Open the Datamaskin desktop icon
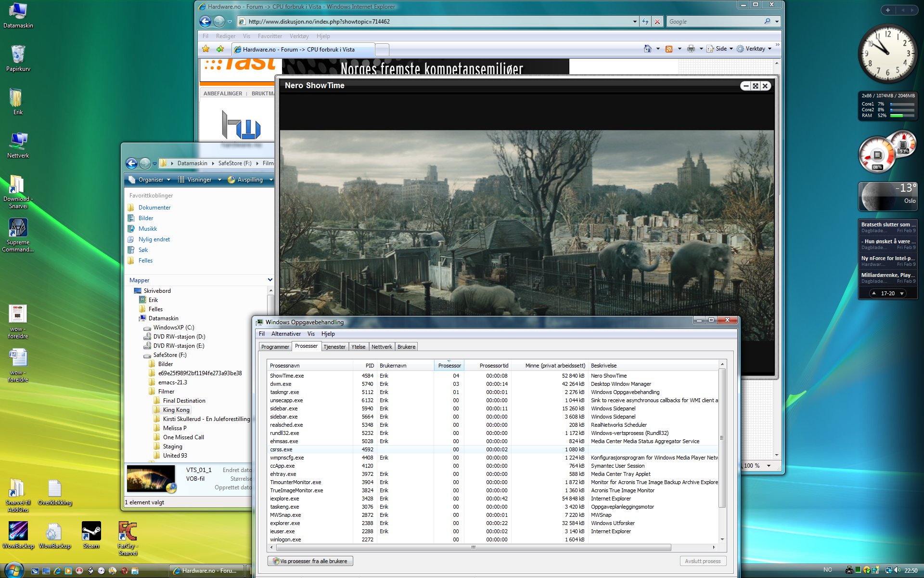 (x=18, y=15)
